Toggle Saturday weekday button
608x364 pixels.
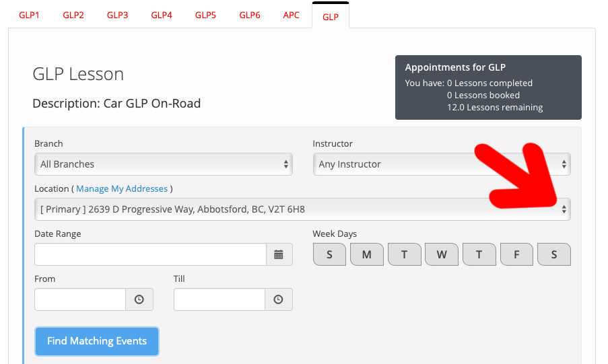pos(554,254)
